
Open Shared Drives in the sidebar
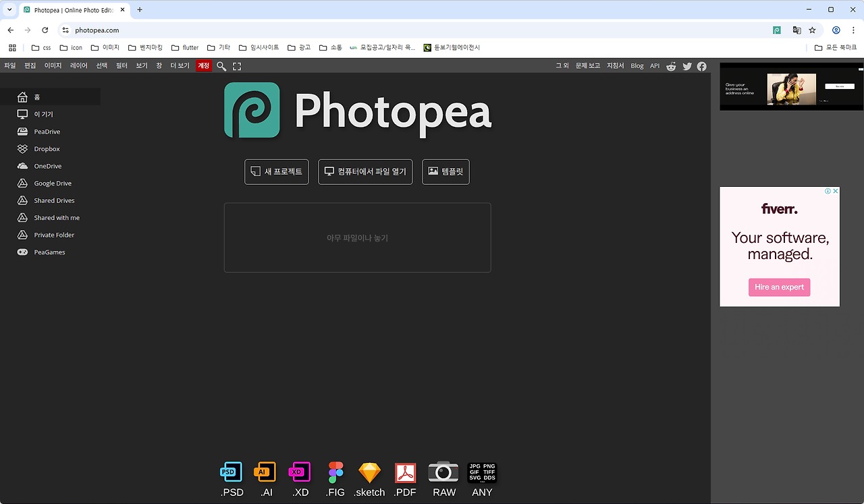[x=50, y=200]
